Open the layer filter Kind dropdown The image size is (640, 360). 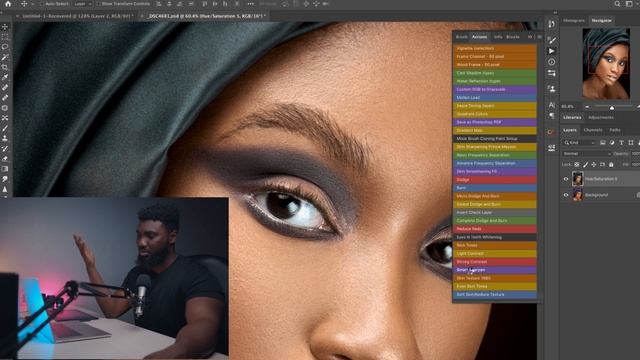579,142
